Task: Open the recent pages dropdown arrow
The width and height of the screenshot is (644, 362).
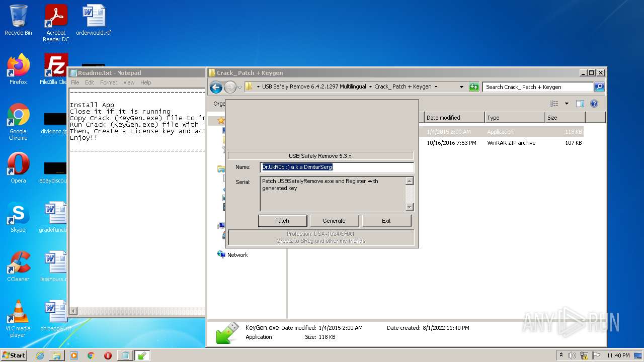Action: (x=240, y=87)
